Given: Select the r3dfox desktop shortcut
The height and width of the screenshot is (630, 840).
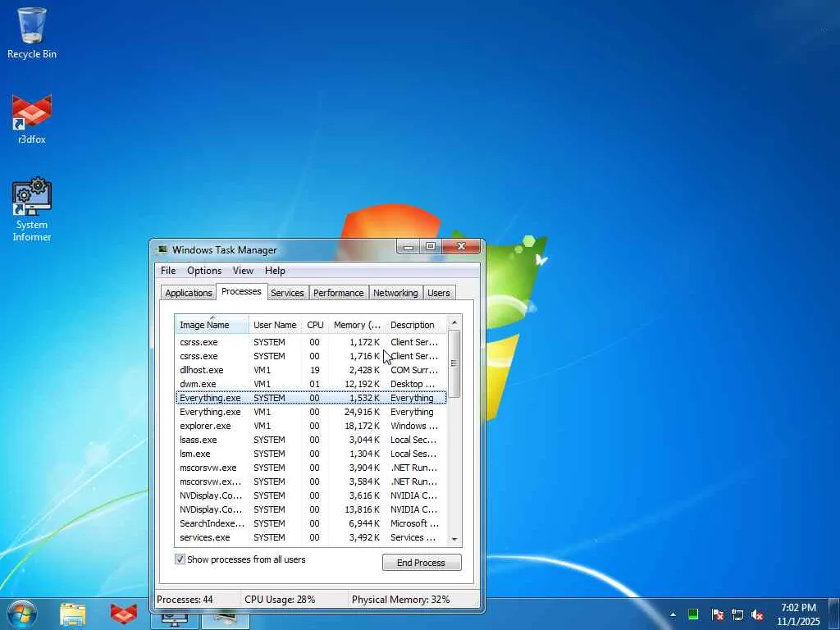Looking at the screenshot, I should tap(32, 119).
